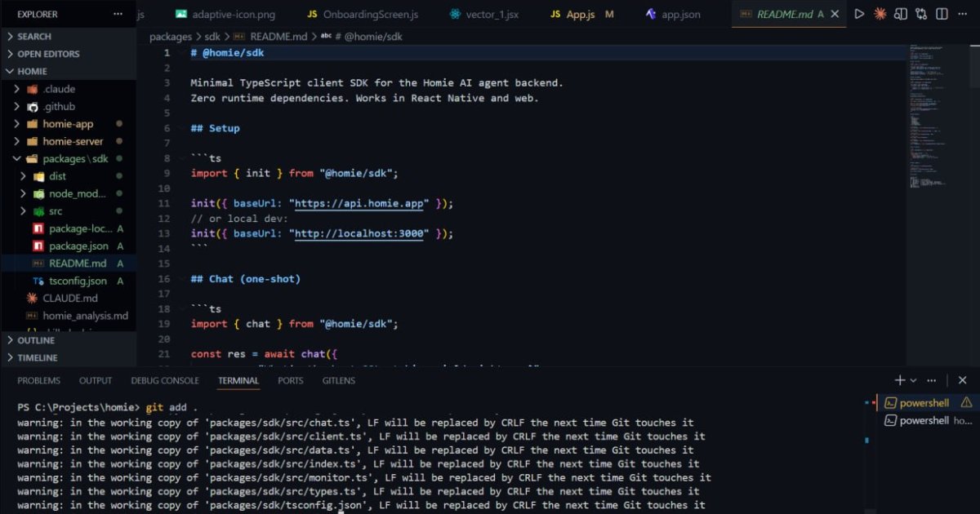The height and width of the screenshot is (514, 980).
Task: Click the # @homie/sdk breadcrumb symbol
Action: [x=368, y=37]
